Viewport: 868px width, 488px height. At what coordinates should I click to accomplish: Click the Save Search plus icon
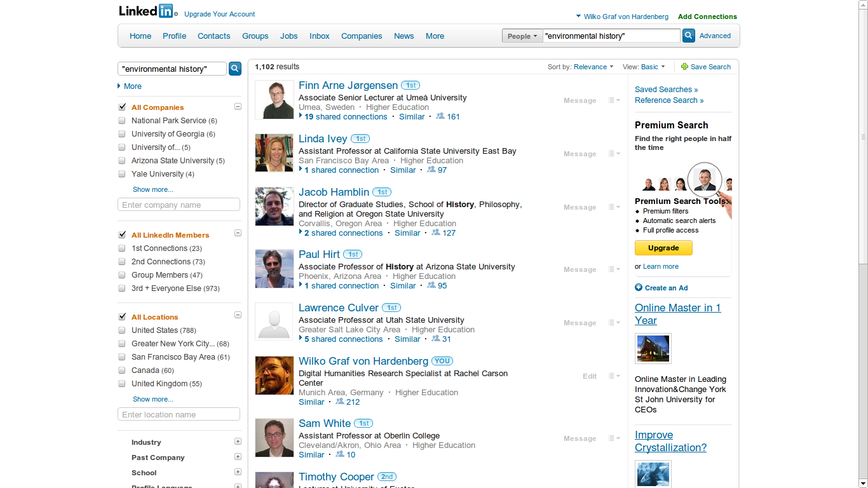(684, 67)
